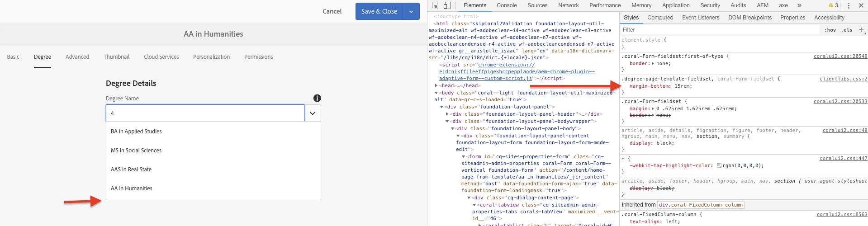Open the AEM DevTools tab
Image resolution: width=868 pixels, height=226 pixels.
pyautogui.click(x=763, y=5)
